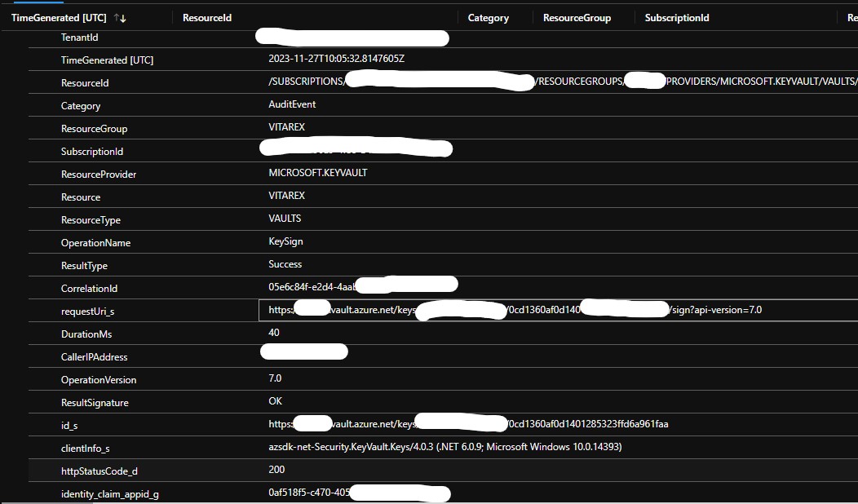858x504 pixels.
Task: Click the ResultSignature OK value
Action: [275, 401]
